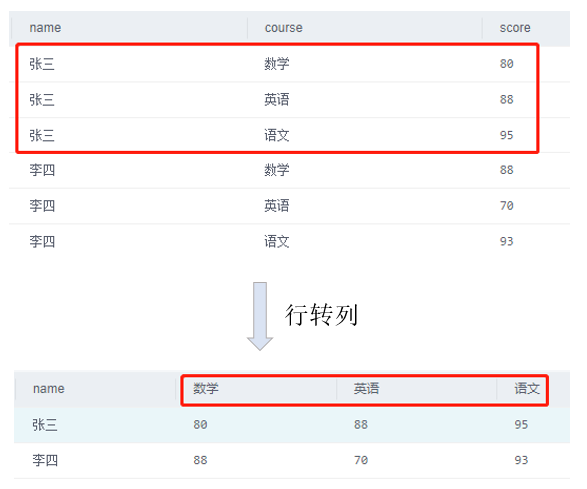Select the first 张三 数学 row's name cell
The height and width of the screenshot is (489, 587).
42,64
